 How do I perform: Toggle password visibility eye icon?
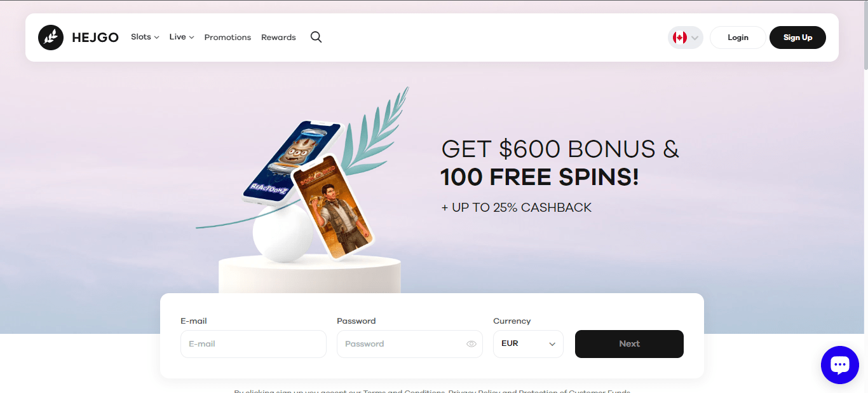tap(471, 344)
